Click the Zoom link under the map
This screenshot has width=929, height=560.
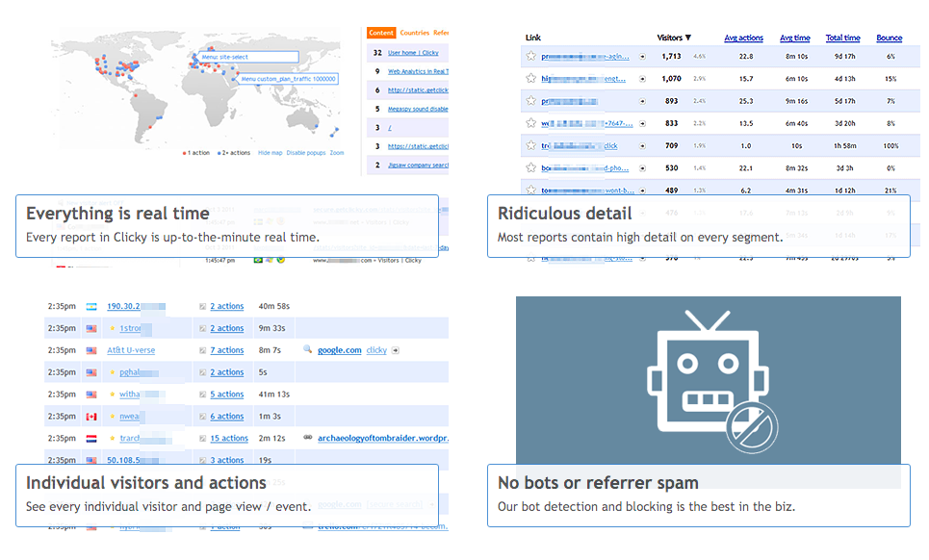pos(337,153)
